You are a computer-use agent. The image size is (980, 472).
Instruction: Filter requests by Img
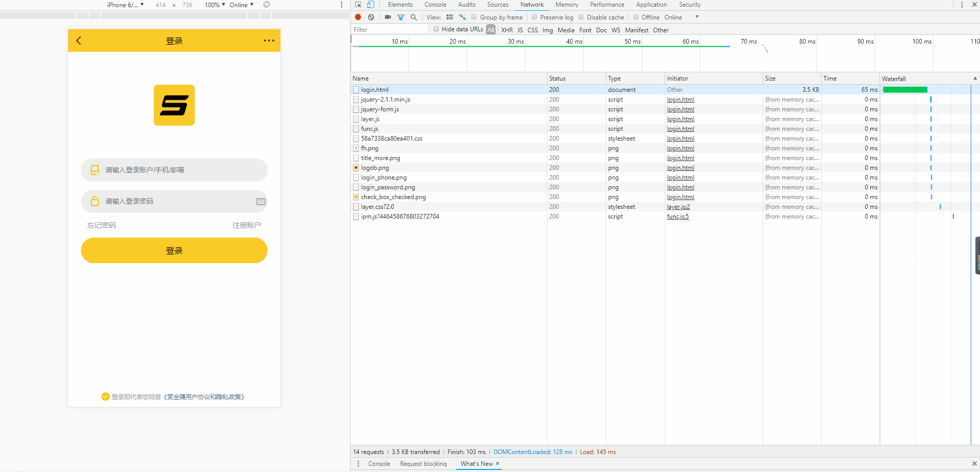pyautogui.click(x=548, y=30)
